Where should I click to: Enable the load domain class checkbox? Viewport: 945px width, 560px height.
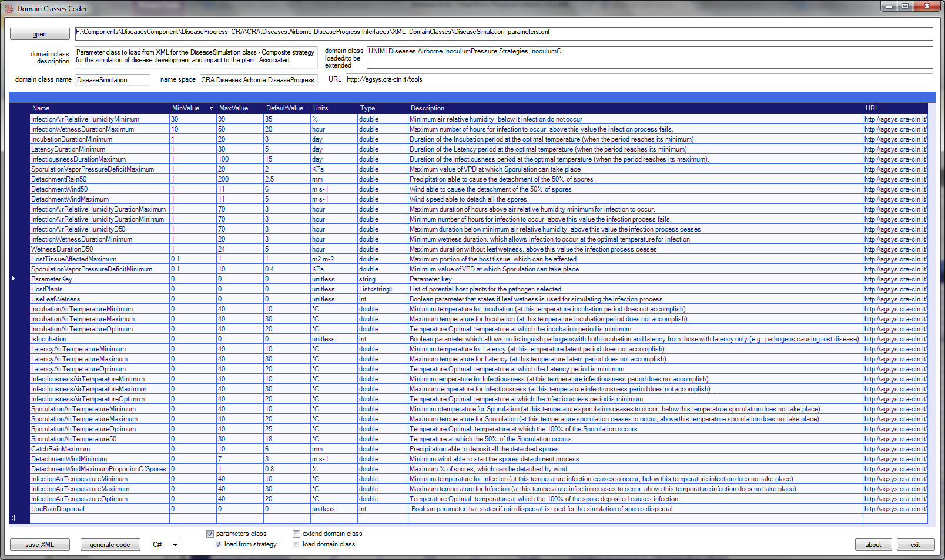click(296, 544)
